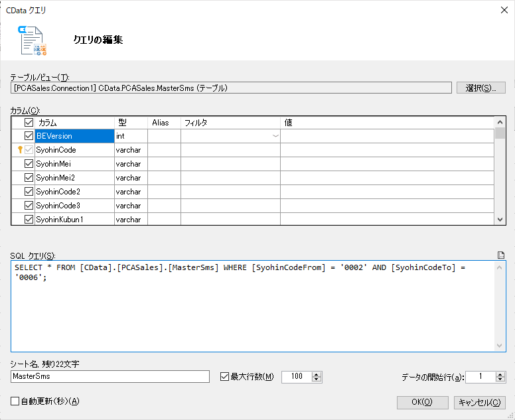
Task: Click the キャンセル(C) button
Action: [x=480, y=402]
